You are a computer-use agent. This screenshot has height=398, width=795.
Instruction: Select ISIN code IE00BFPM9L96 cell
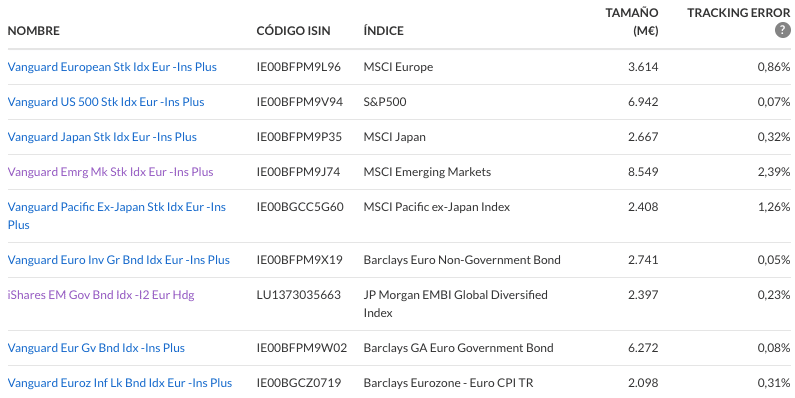tap(299, 67)
